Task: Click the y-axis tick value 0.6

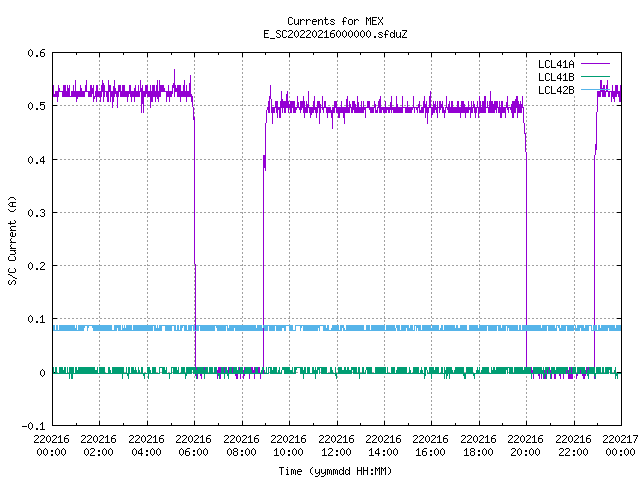Action: point(36,53)
